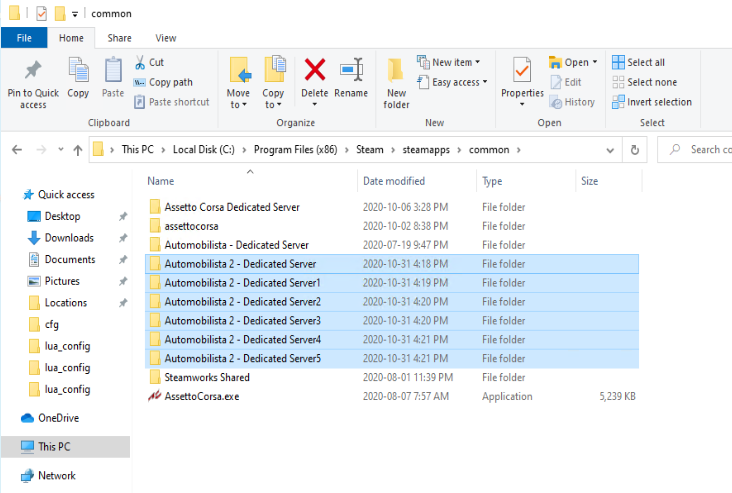
Task: Click the Cut scissors icon
Action: pos(142,62)
